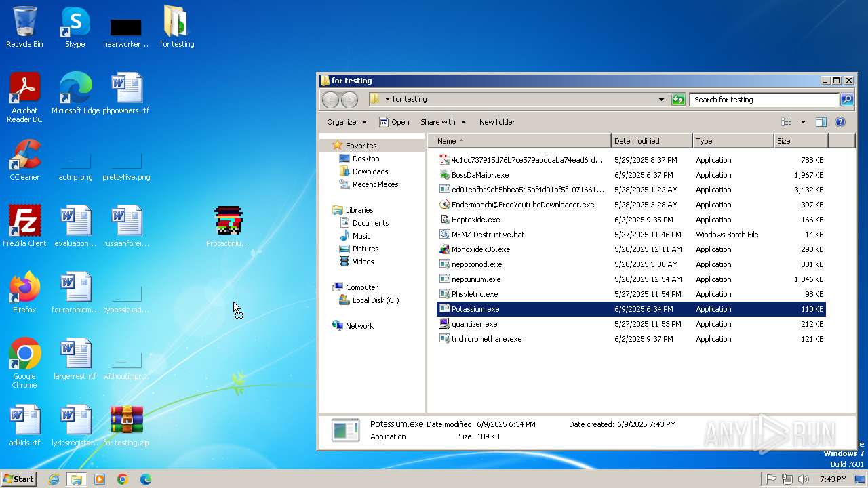Sort by the Size column header
868x488 pixels.
tap(801, 141)
